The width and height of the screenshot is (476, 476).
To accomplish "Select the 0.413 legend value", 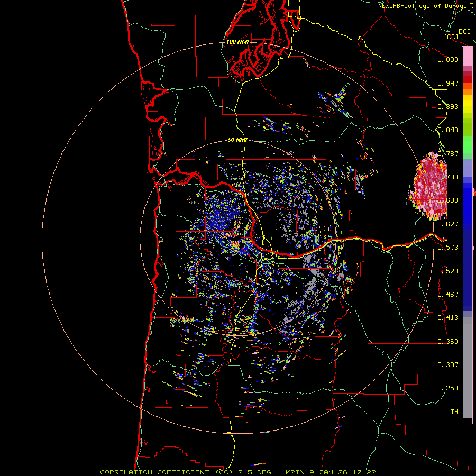I will pos(448,318).
